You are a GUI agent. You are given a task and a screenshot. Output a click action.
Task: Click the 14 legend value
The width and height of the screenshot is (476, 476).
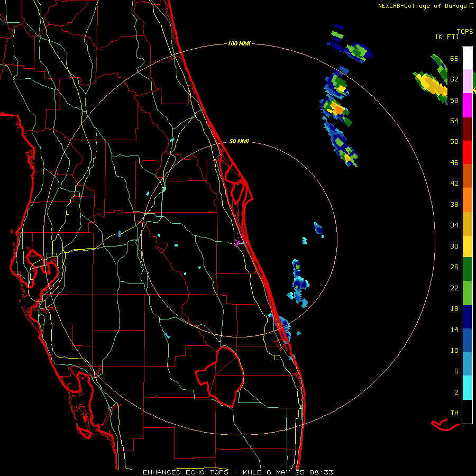[454, 329]
